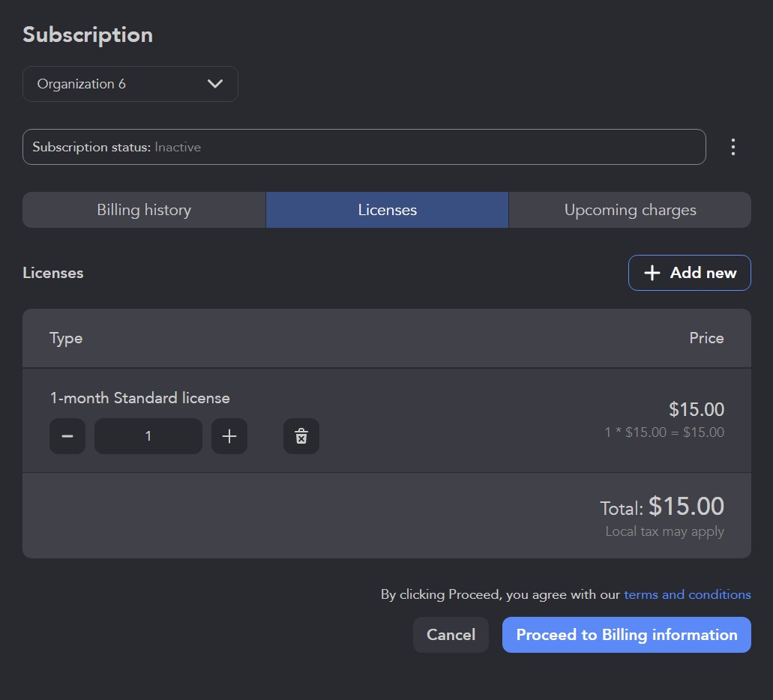The image size is (773, 700).
Task: Increase license quantity with plus button
Action: (229, 436)
